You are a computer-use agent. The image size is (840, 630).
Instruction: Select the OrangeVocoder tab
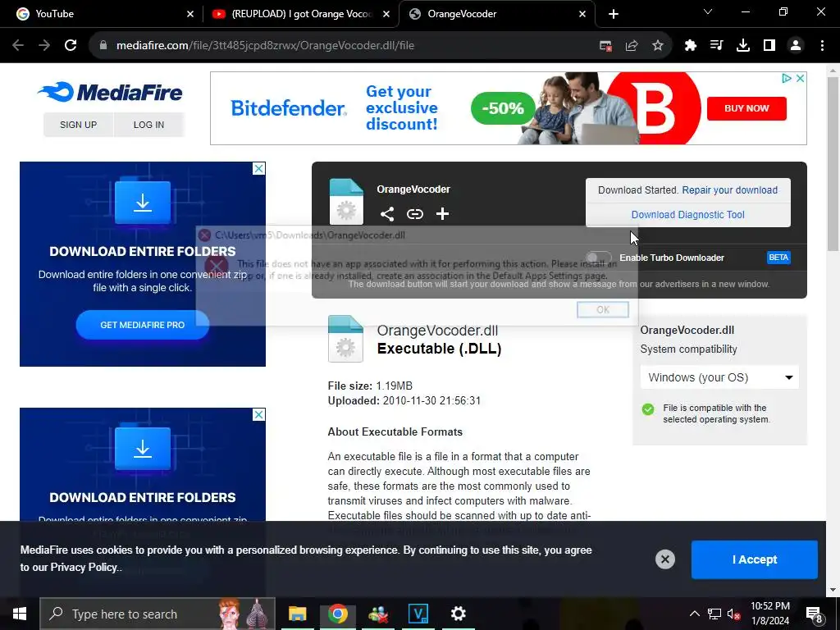496,14
